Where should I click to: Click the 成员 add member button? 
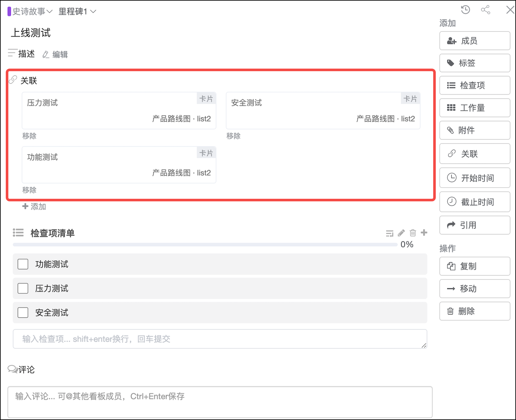[x=475, y=41]
